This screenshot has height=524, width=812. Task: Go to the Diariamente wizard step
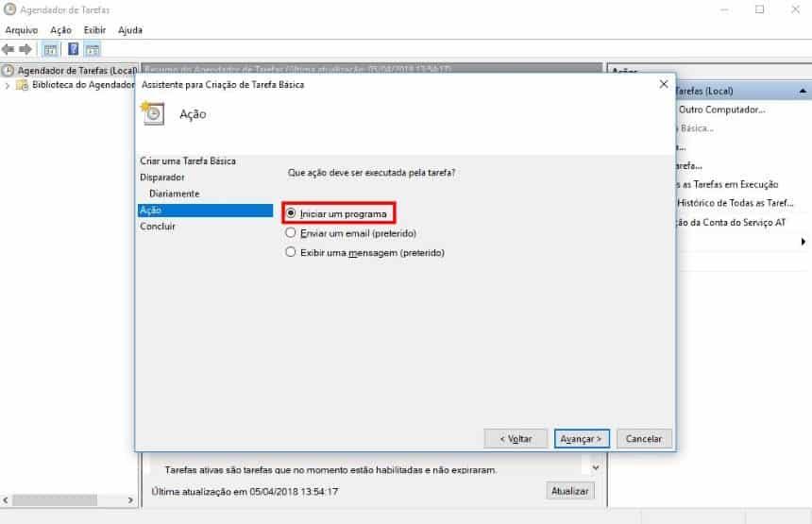pyautogui.click(x=174, y=194)
